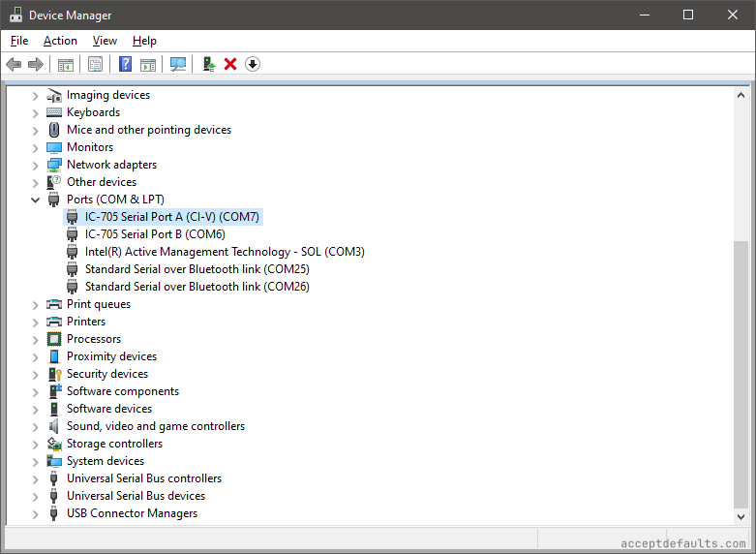Click the Update device driver icon
Viewport: 756px width, 554px height.
pyautogui.click(x=208, y=64)
